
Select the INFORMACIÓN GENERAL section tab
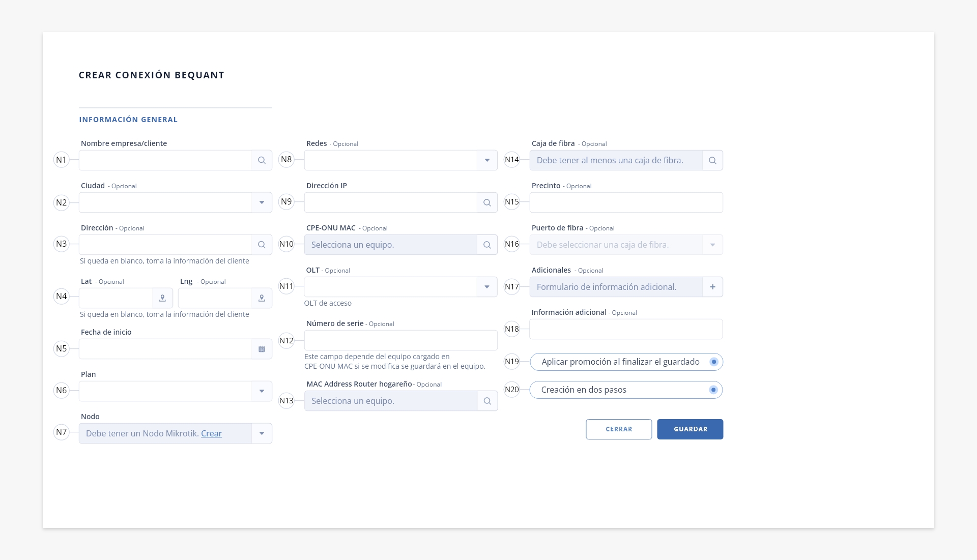coord(128,120)
